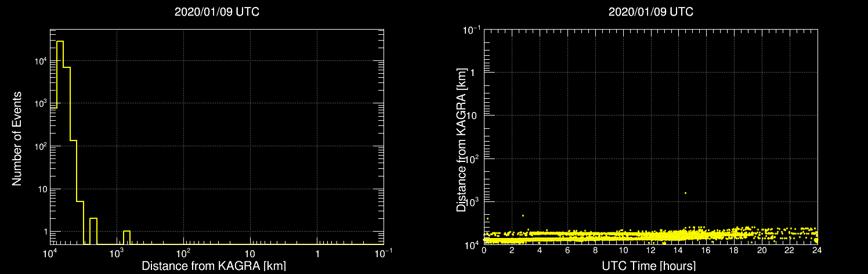
Task: Click the '20' tick on the UTC Time axis
Action: click(762, 250)
